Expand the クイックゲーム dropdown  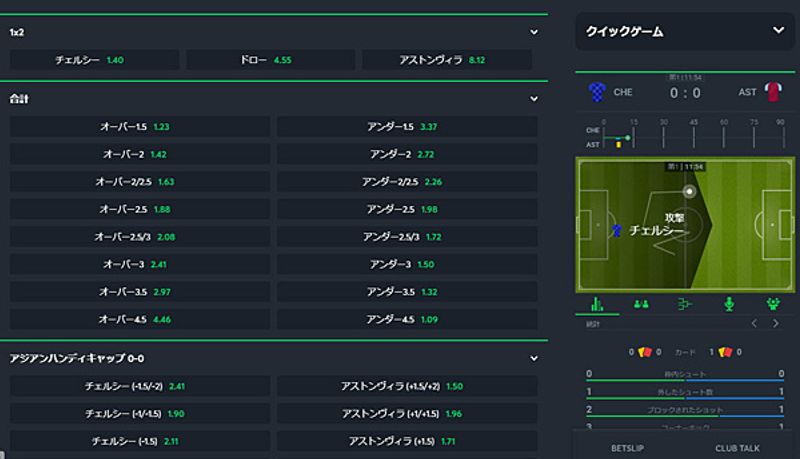tap(776, 32)
